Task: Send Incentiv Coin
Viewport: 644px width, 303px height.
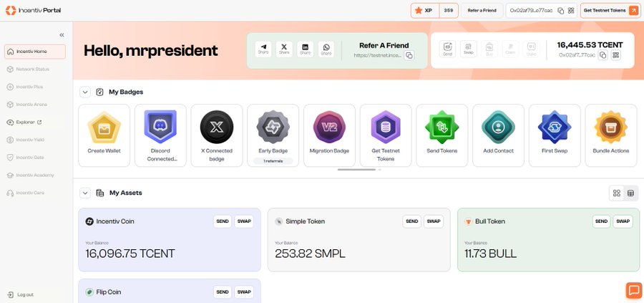Action: 223,221
